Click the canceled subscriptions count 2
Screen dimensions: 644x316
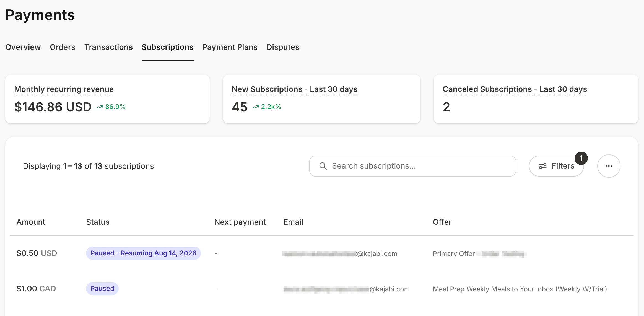coord(446,107)
